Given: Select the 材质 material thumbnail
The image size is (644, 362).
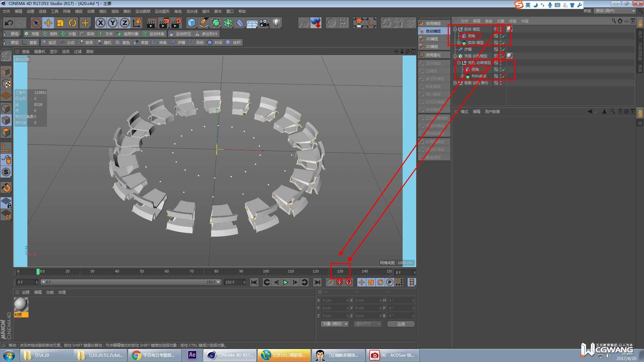Looking at the screenshot, I should click(21, 305).
